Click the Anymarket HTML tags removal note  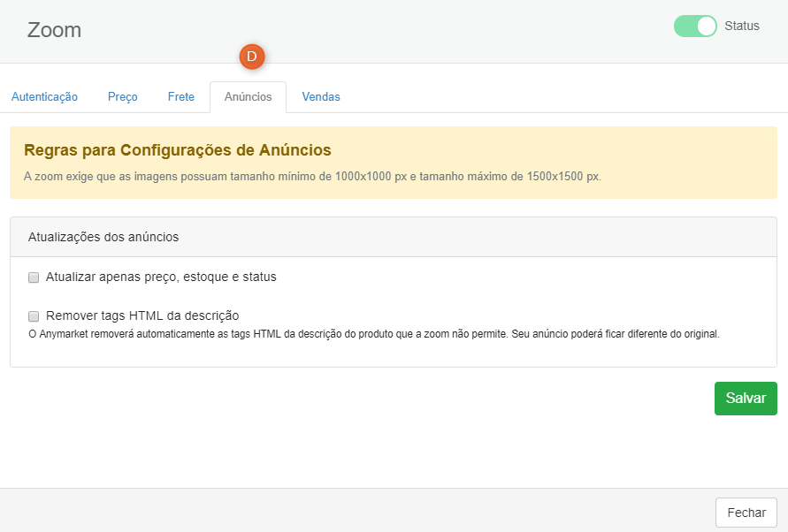[x=374, y=334]
